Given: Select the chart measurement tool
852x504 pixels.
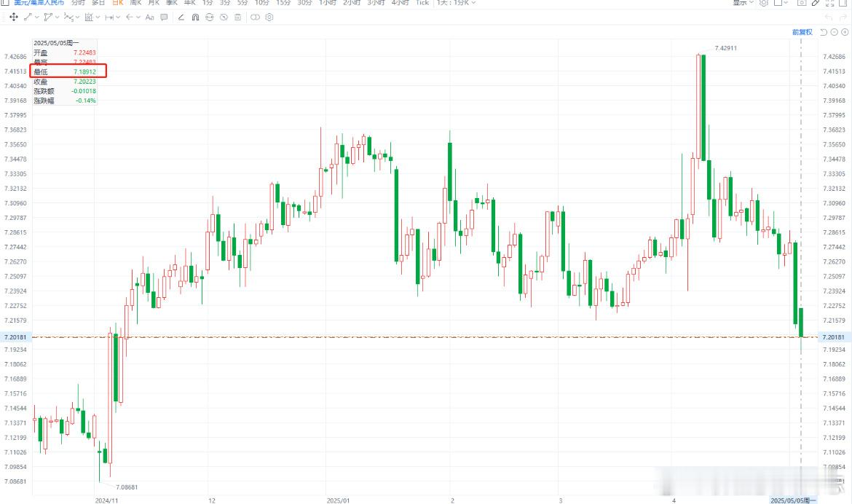Looking at the screenshot, I should [x=89, y=17].
